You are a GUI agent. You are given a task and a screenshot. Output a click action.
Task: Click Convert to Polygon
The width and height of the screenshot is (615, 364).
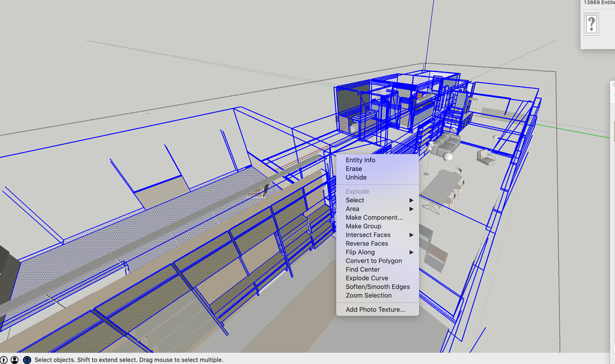tap(371, 261)
